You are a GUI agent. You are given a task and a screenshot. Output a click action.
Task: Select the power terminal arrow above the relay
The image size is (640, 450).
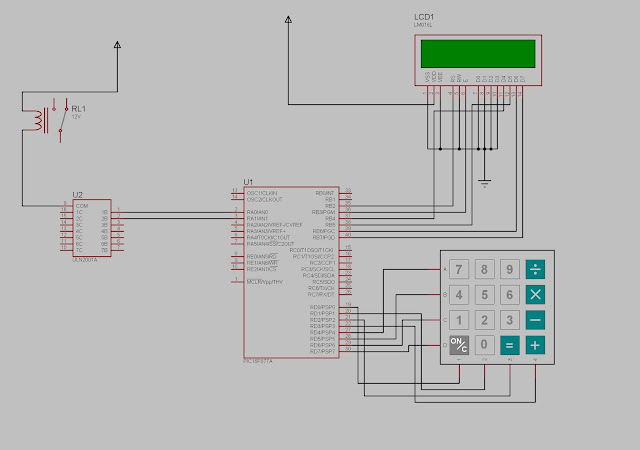coord(117,45)
